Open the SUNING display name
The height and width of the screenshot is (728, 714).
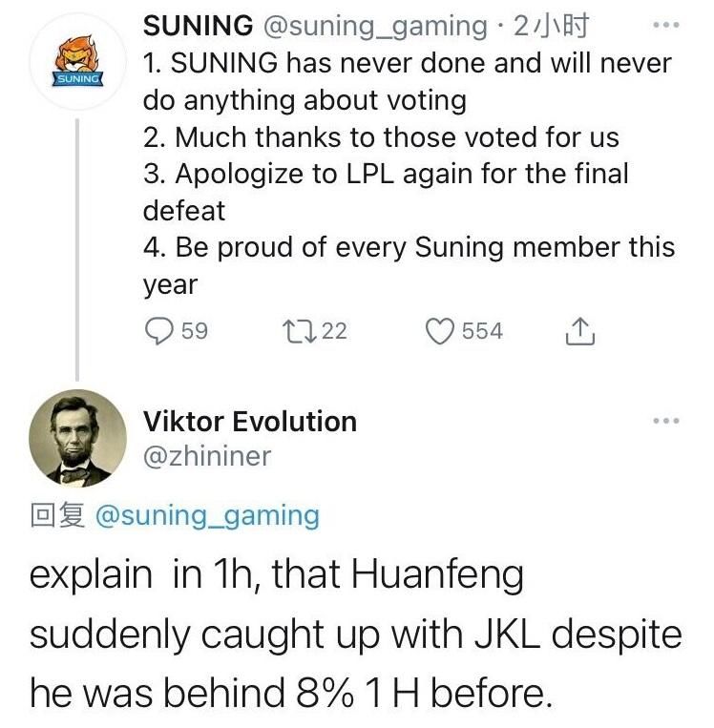(198, 25)
